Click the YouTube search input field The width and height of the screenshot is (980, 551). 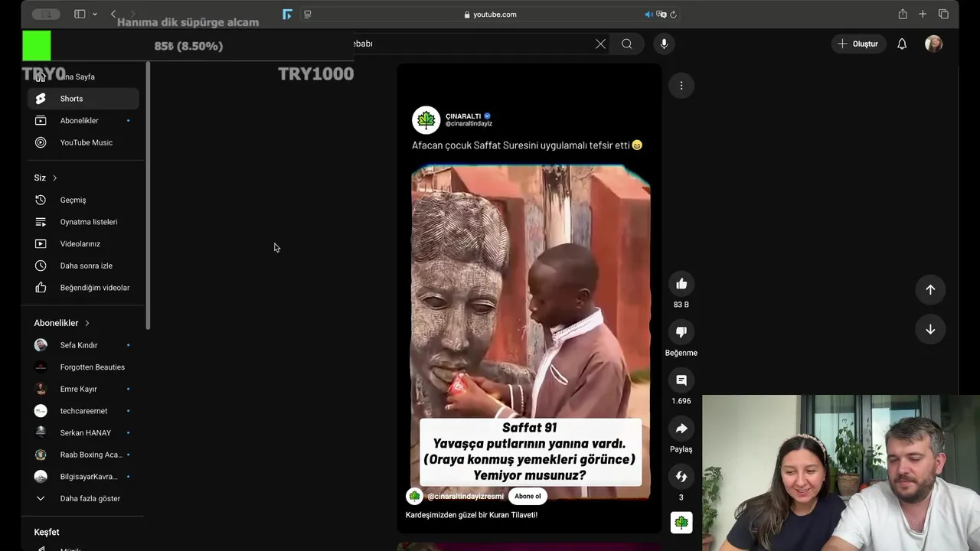[x=471, y=44]
